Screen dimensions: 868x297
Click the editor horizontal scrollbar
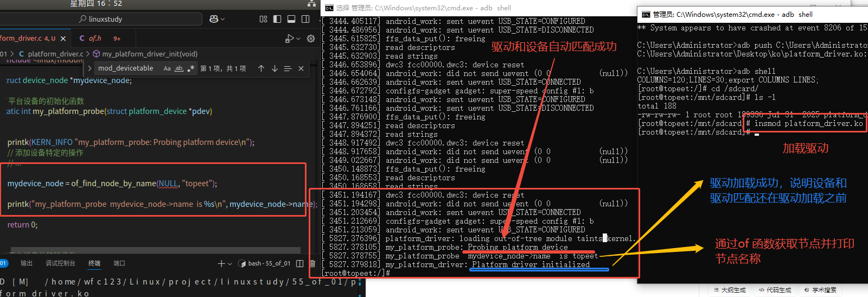155,250
